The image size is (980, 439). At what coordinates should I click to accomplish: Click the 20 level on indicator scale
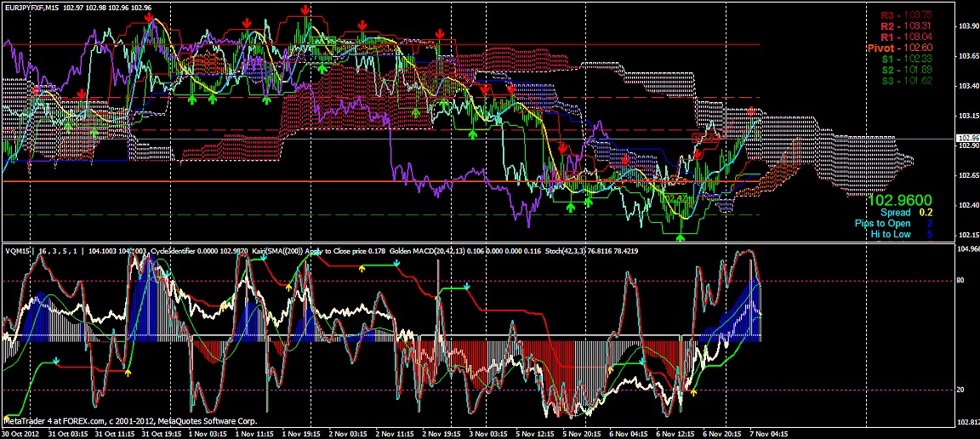960,391
